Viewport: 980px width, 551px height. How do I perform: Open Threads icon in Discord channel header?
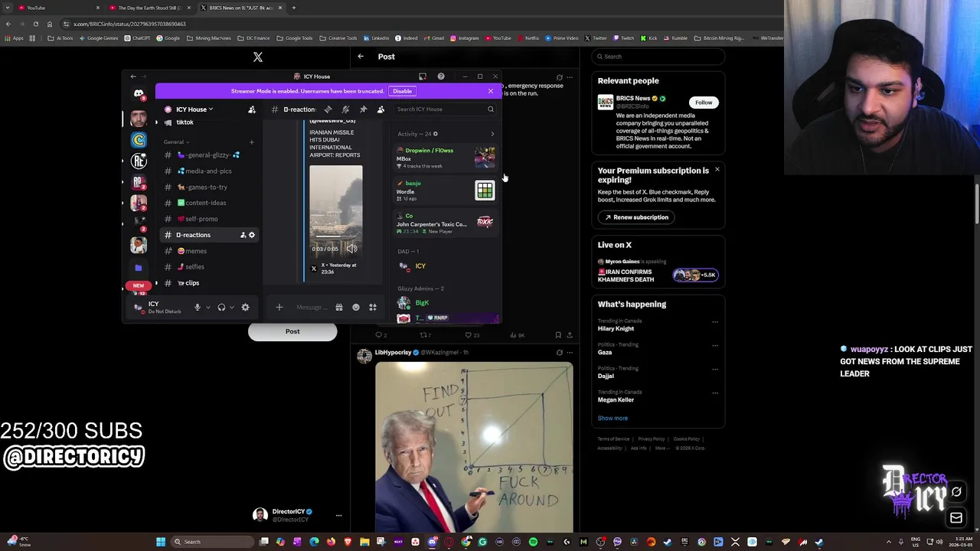[328, 109]
